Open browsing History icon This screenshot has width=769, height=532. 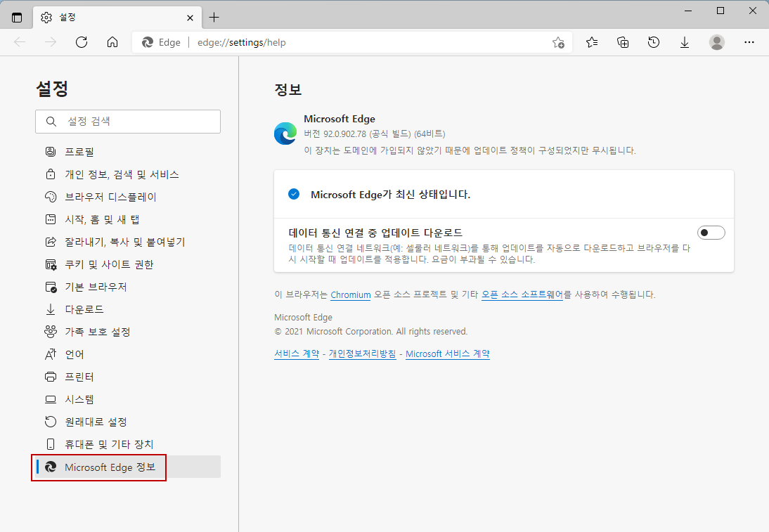[x=654, y=42]
